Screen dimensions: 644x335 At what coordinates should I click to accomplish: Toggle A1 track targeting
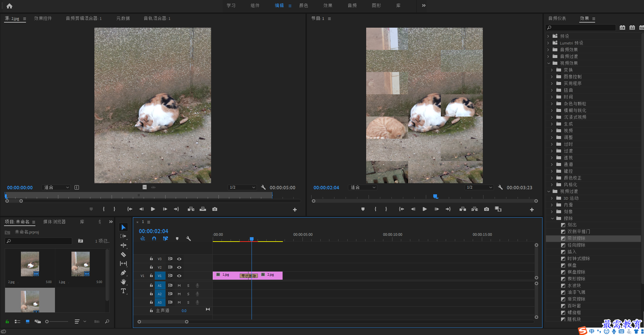[x=160, y=285]
